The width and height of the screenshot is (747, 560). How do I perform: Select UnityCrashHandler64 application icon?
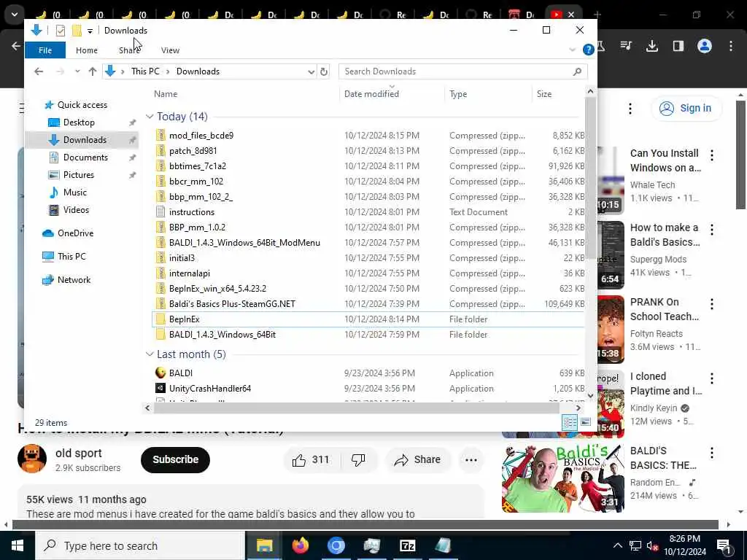pos(161,388)
